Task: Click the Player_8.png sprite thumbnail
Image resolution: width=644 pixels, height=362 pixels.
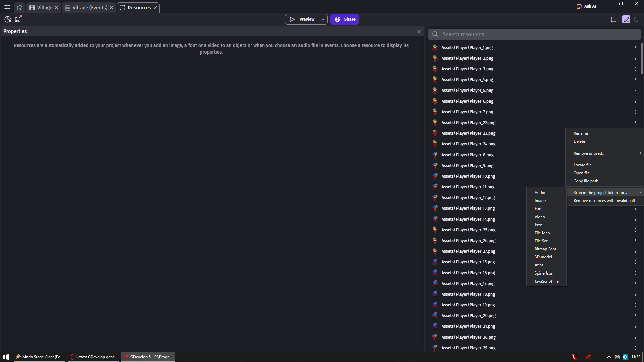Action: [435, 155]
